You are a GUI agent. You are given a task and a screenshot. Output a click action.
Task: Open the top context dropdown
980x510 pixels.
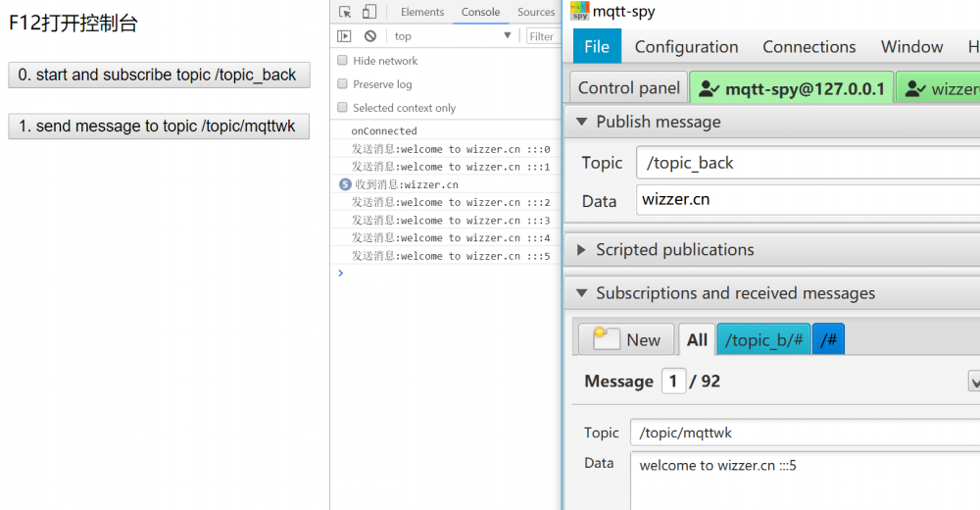(453, 36)
